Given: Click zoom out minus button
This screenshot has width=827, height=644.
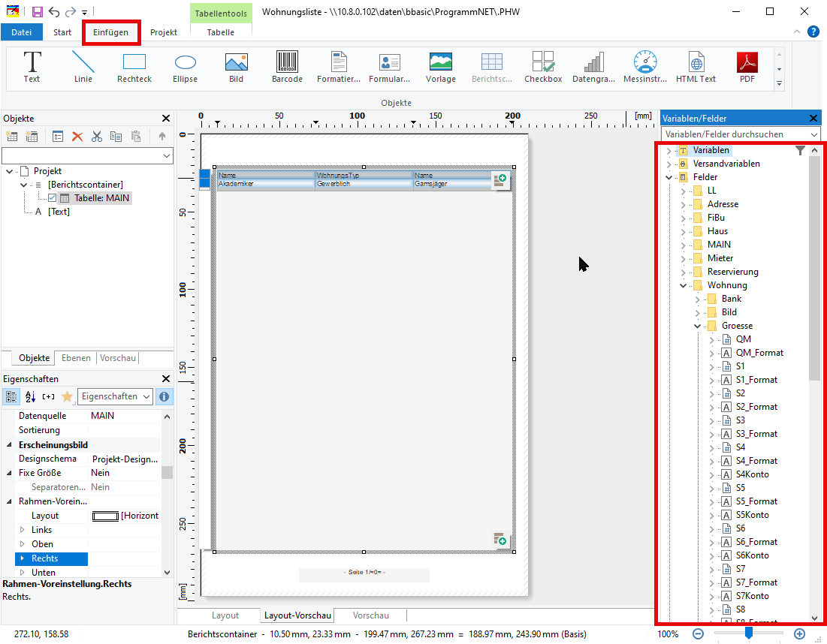Looking at the screenshot, I should [698, 634].
